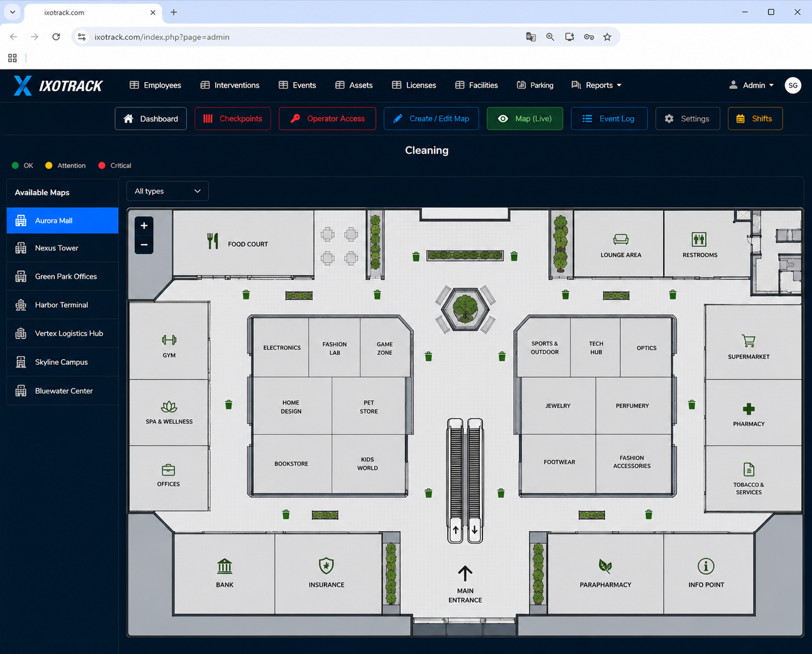
Task: Click the Supermarket cart icon
Action: click(x=749, y=341)
